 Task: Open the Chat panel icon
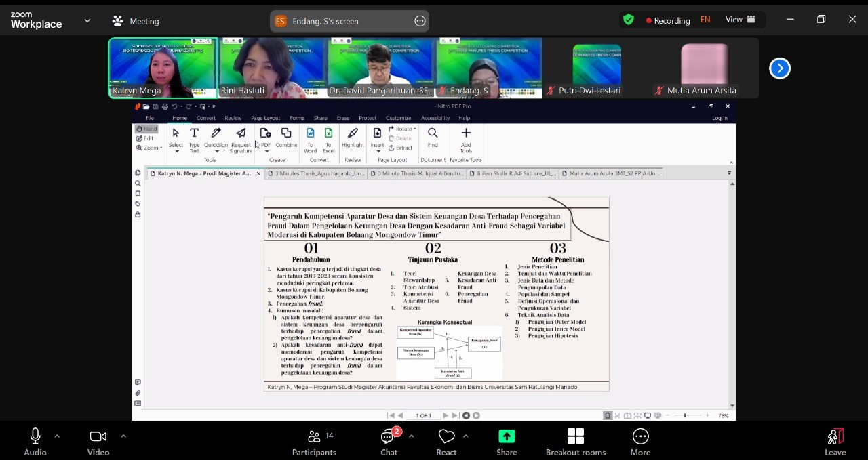click(x=389, y=437)
